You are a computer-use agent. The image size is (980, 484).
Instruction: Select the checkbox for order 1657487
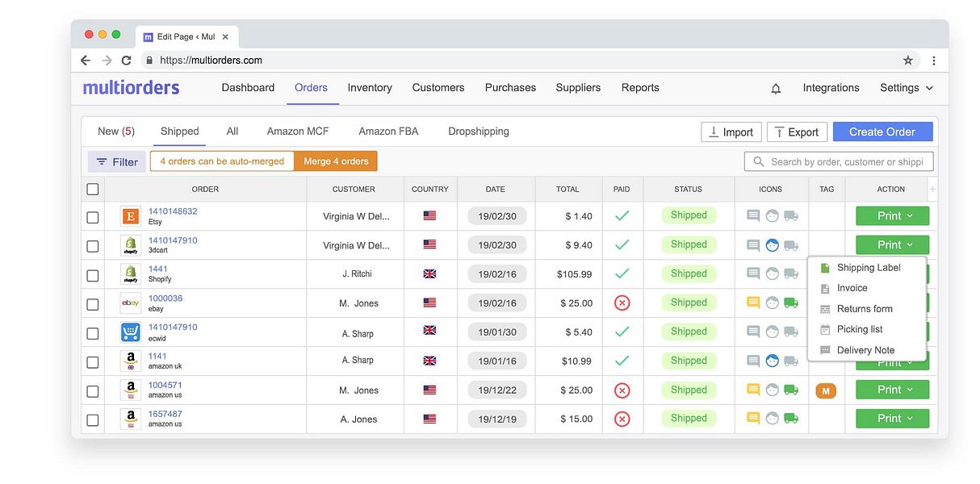click(93, 420)
